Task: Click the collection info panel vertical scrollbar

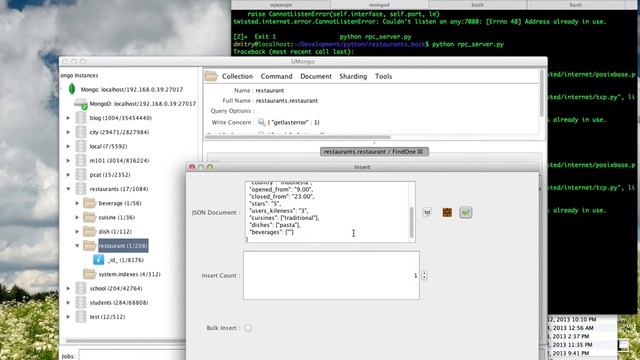Action: click(542, 93)
